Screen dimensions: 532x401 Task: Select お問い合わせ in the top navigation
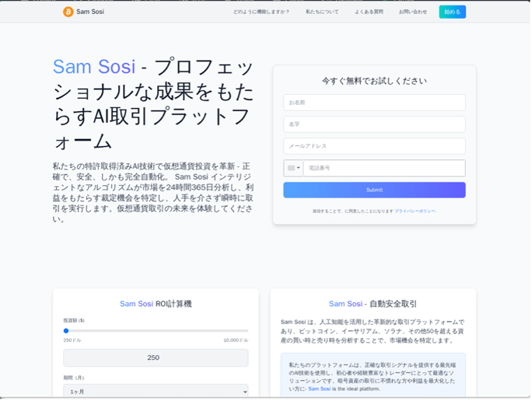point(413,12)
